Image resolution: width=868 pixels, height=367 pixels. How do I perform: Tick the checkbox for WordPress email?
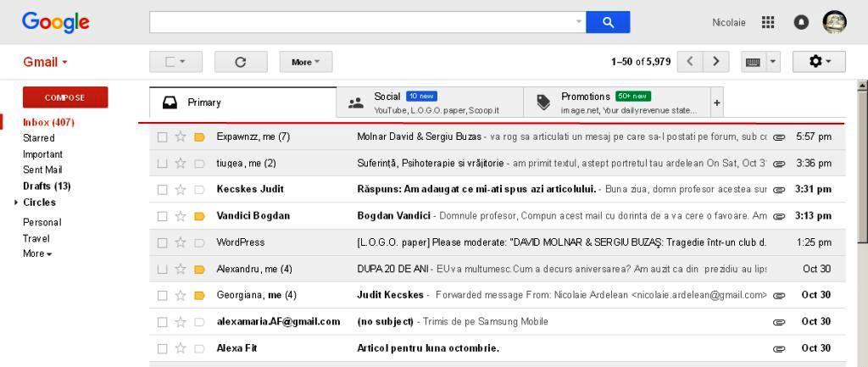pyautogui.click(x=163, y=242)
